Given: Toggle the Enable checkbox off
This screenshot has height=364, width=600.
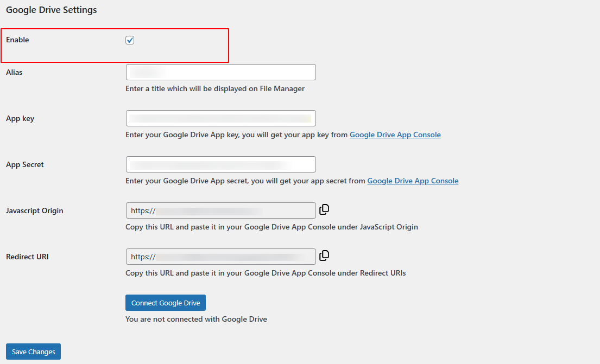Looking at the screenshot, I should pyautogui.click(x=130, y=40).
